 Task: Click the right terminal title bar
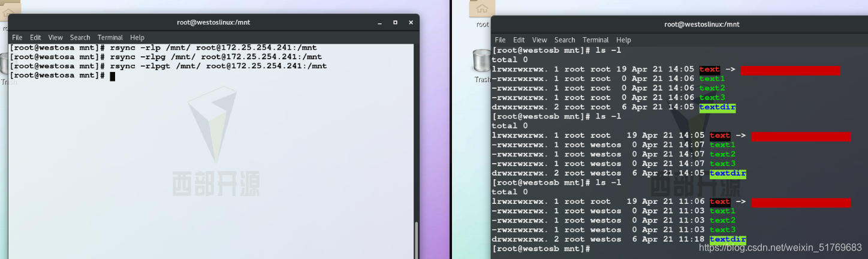pos(679,25)
